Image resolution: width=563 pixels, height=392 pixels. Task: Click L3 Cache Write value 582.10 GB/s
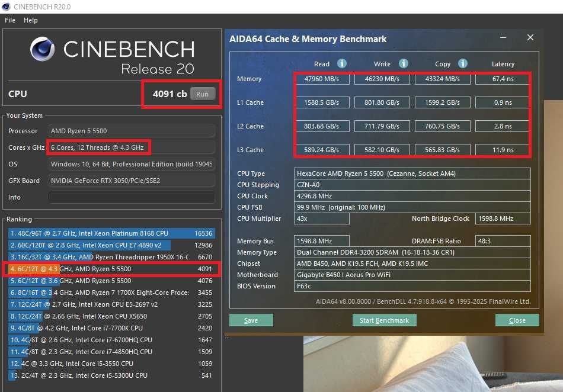coord(382,150)
